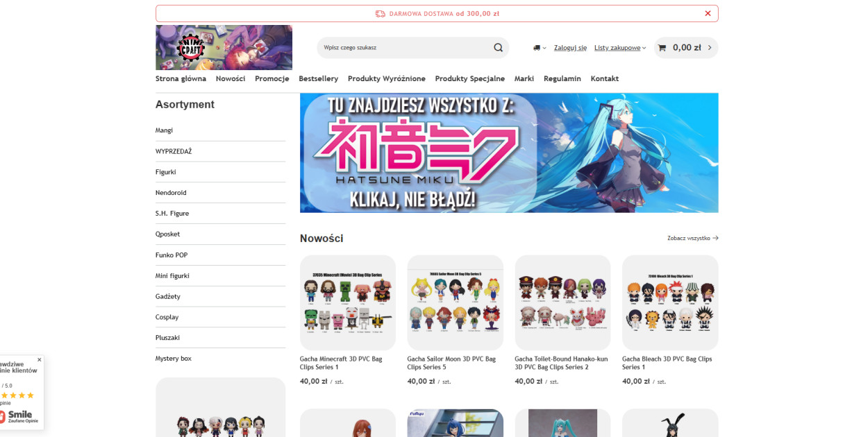Click the Gacha Bleach 3D PVC Bag Clips title
This screenshot has height=437, width=868.
667,363
